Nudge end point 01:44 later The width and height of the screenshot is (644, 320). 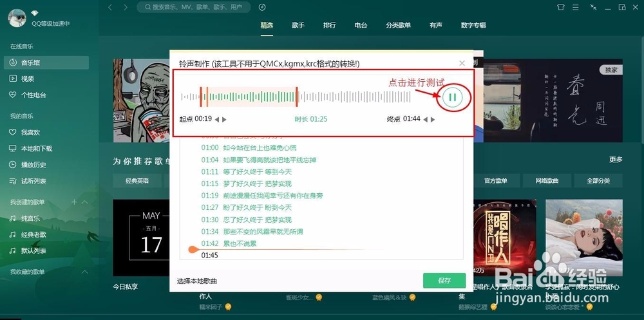point(433,120)
